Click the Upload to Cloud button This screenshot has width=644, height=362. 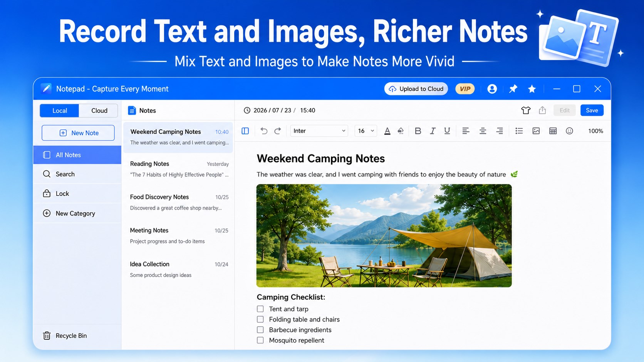(x=416, y=89)
